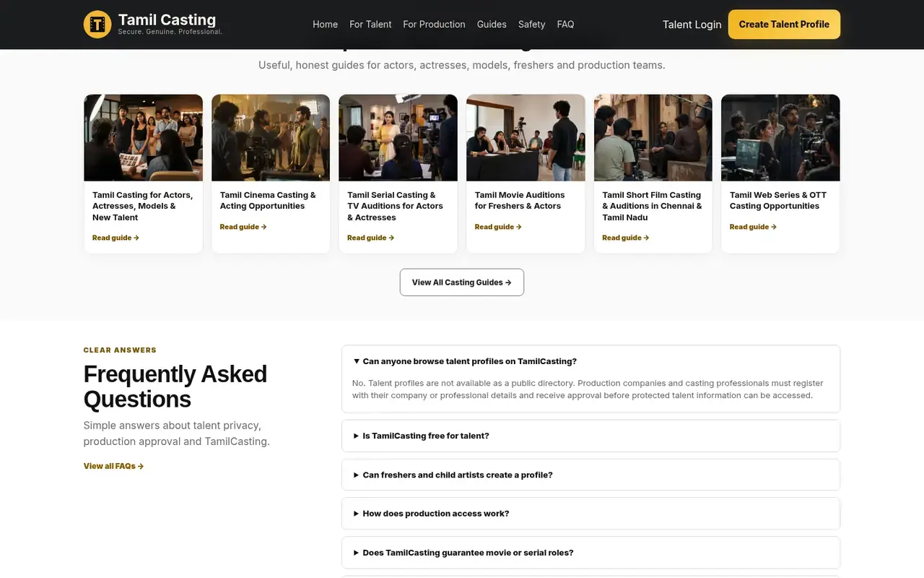Collapse the 'Can anyone browse talent profiles' question
The image size is (924, 578).
tap(590, 361)
